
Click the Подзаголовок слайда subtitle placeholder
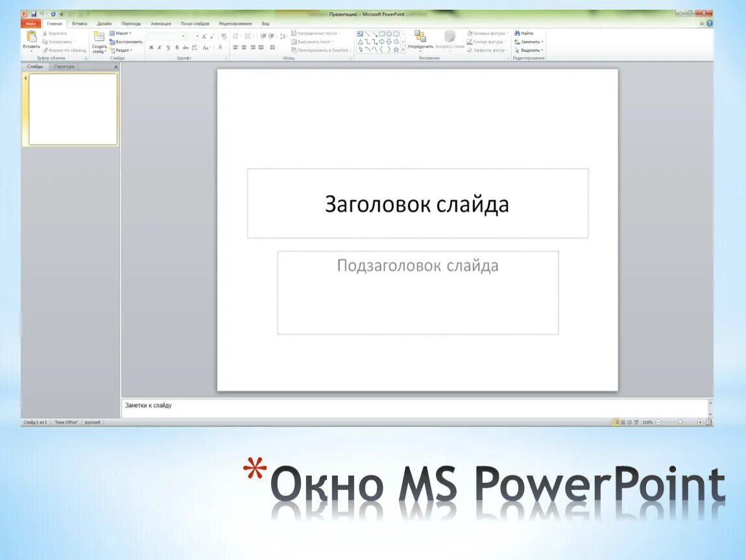click(x=418, y=293)
